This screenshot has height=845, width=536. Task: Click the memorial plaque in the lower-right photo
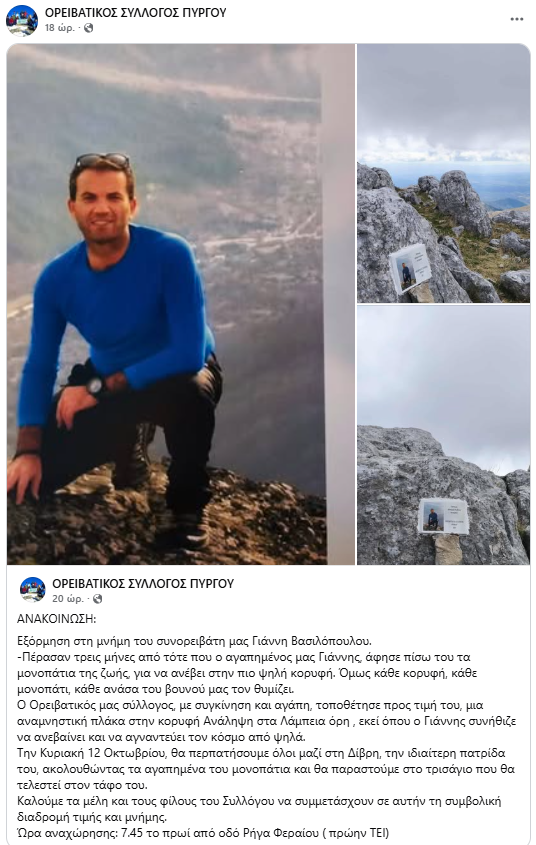(443, 516)
